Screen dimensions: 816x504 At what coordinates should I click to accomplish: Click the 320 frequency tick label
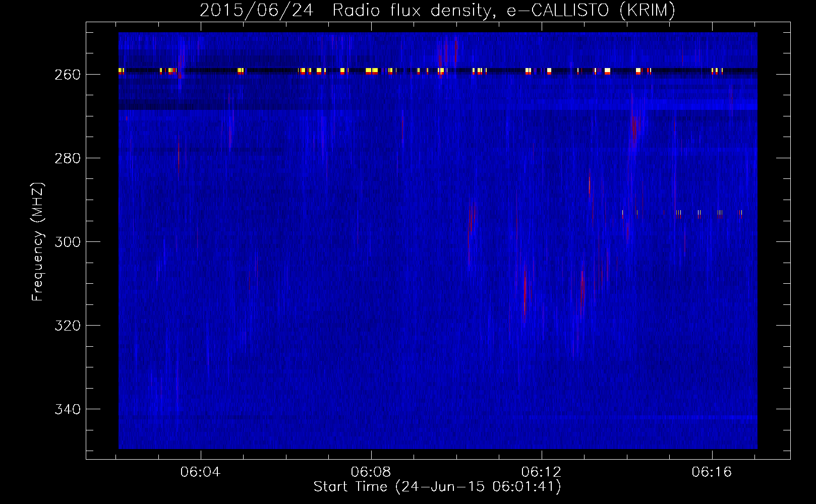pyautogui.click(x=67, y=326)
